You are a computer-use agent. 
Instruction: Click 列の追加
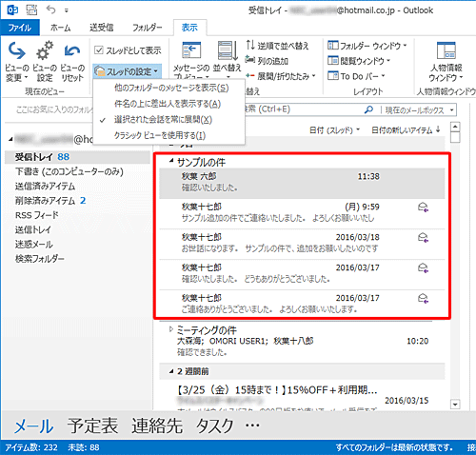(267, 60)
